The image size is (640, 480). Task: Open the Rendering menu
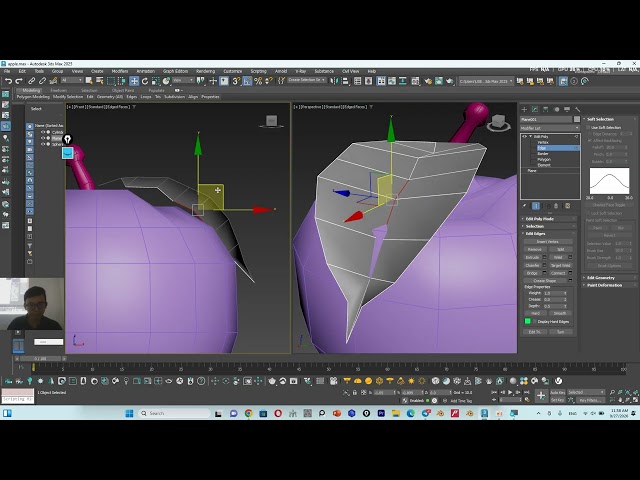(205, 71)
